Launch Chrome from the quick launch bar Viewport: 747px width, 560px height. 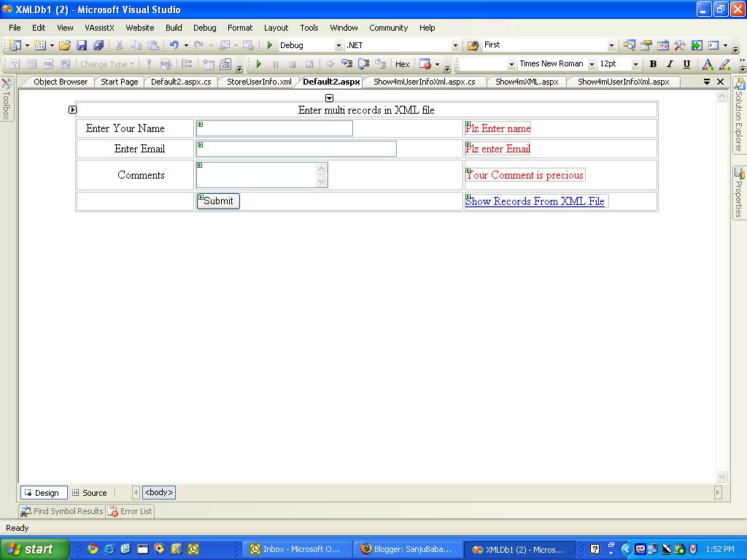93,549
